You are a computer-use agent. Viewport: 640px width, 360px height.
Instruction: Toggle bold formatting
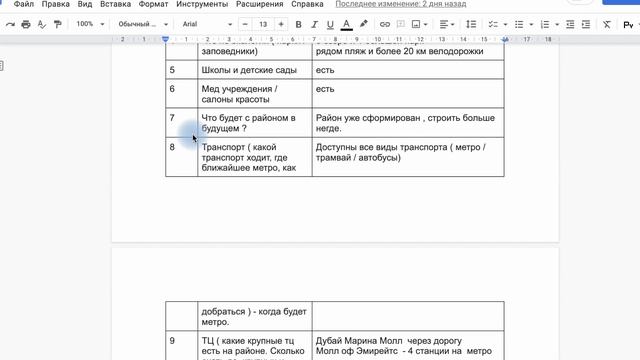coord(298,24)
